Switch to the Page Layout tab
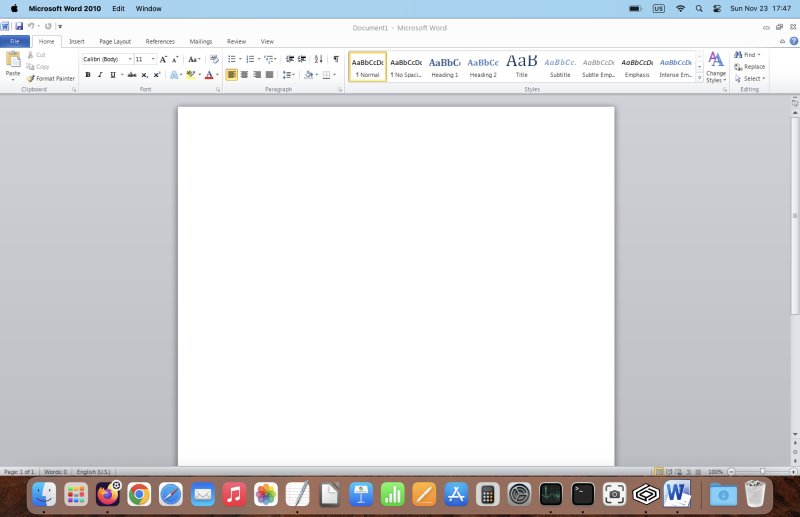The height and width of the screenshot is (517, 800). tap(115, 42)
